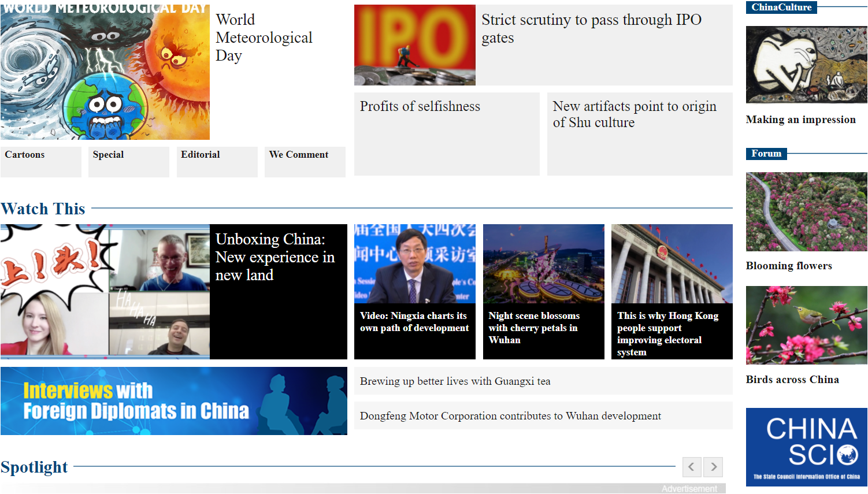This screenshot has height=494, width=868.
Task: Open the World Meteorological Day cartoon image
Action: point(105,72)
